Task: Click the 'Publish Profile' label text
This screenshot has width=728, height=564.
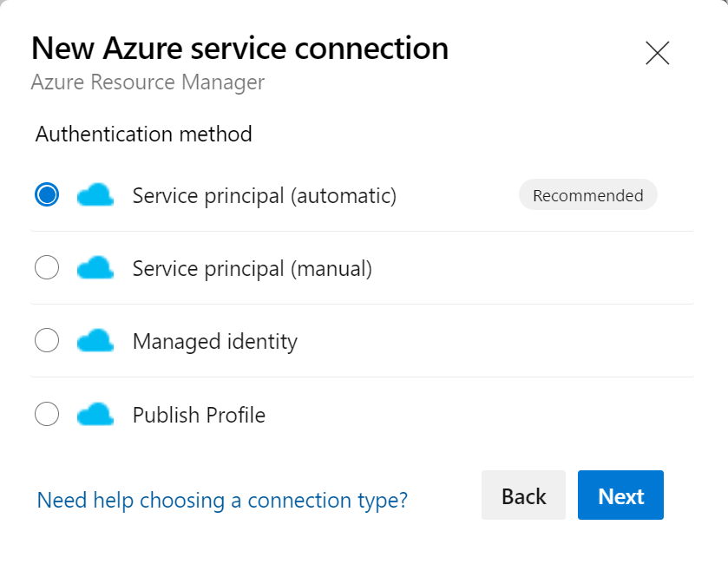Action: click(199, 415)
